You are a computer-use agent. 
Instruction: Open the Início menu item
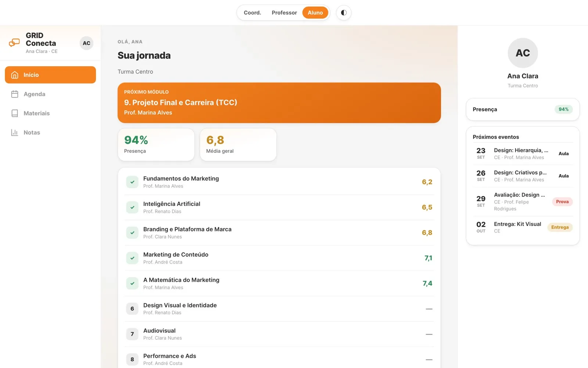(x=50, y=75)
